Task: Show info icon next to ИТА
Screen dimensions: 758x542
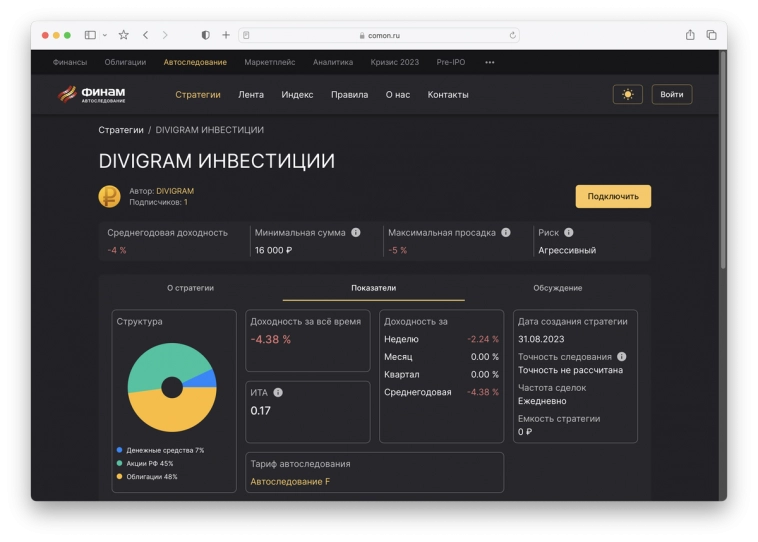Action: coord(278,393)
